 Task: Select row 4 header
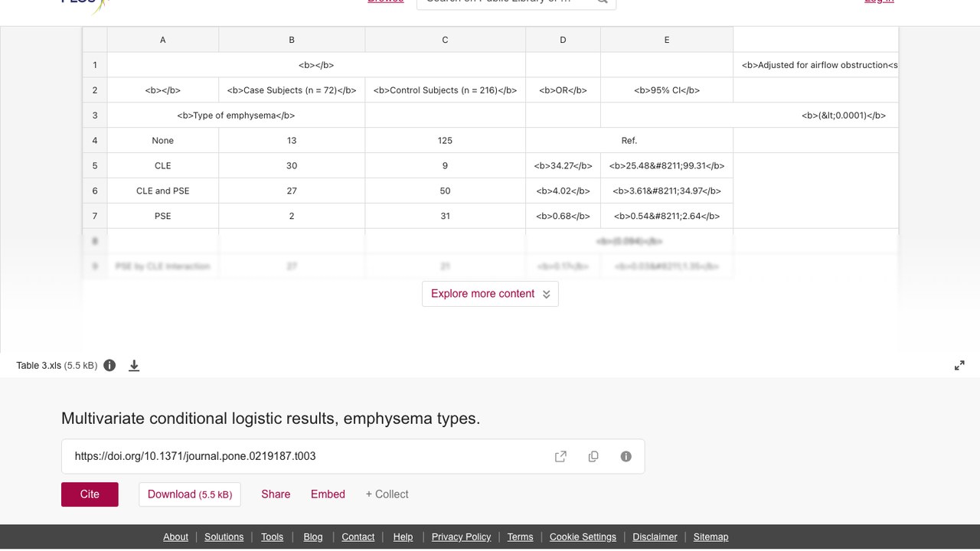tap(95, 141)
